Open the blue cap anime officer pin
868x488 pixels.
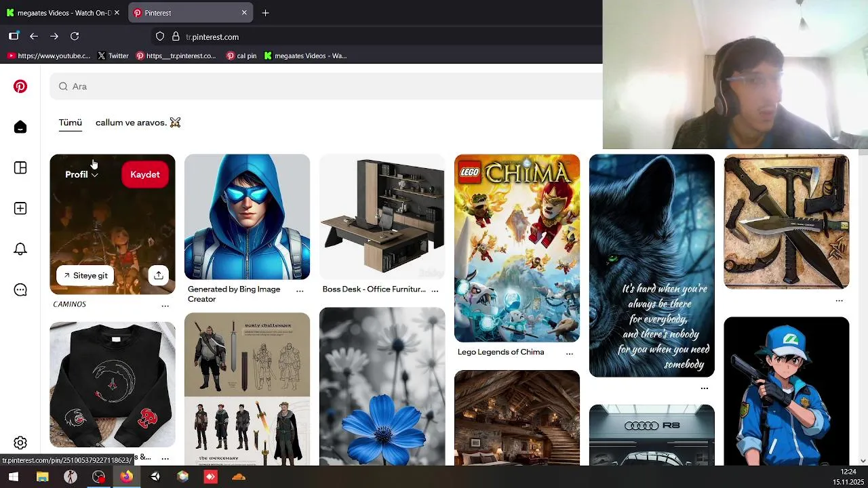(787, 391)
